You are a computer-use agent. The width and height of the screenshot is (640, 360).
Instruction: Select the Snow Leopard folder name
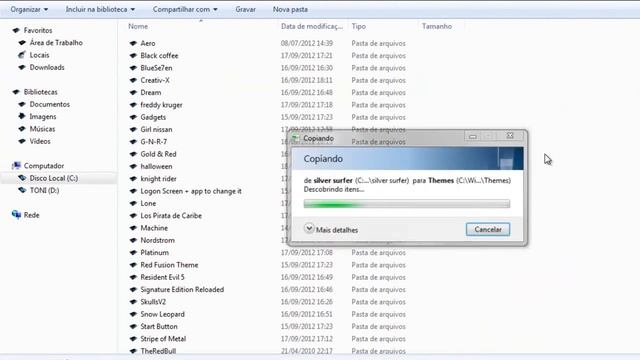162,314
